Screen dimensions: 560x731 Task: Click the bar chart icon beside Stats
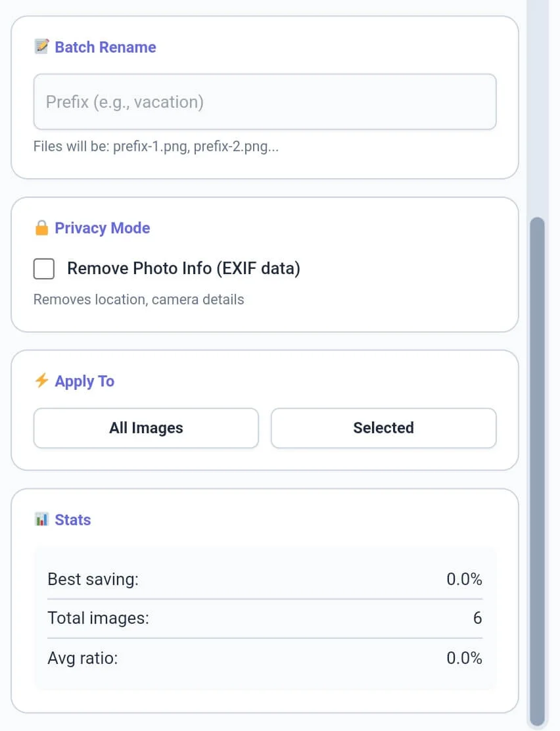(41, 519)
